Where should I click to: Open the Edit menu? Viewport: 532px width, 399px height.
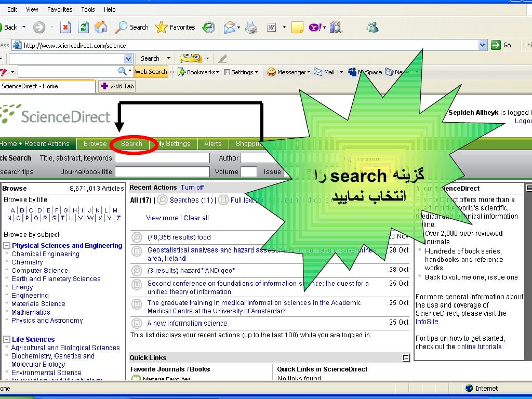click(x=12, y=9)
